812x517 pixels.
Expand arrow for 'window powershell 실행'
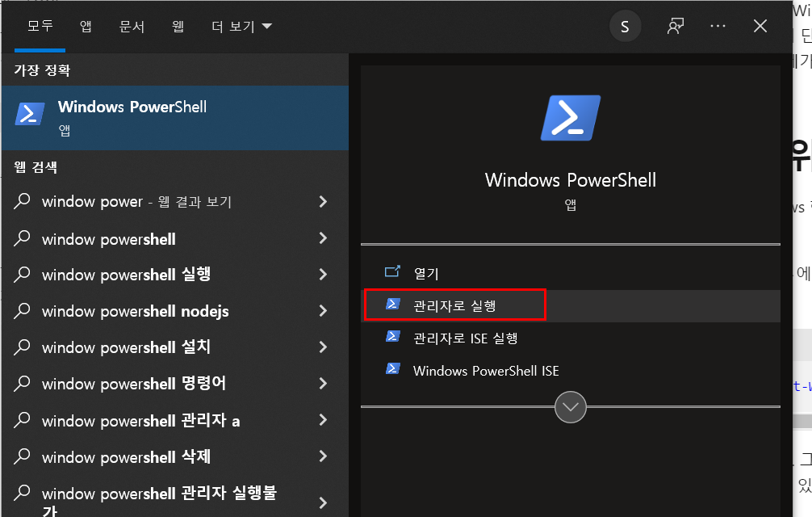323,275
